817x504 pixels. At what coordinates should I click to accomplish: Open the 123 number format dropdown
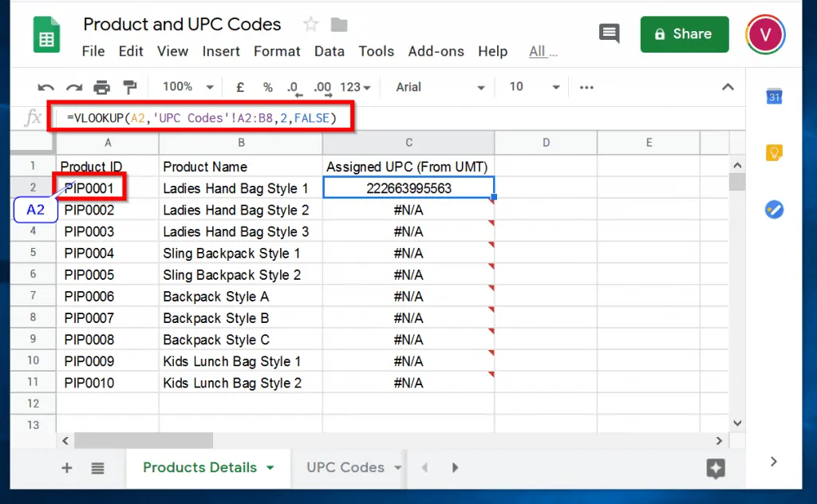tap(355, 87)
